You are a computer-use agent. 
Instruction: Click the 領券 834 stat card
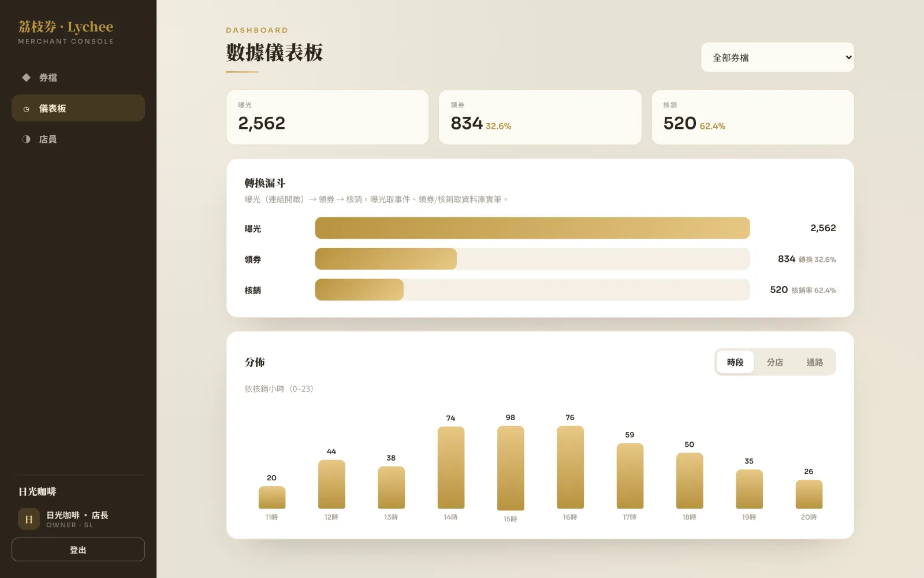click(540, 117)
